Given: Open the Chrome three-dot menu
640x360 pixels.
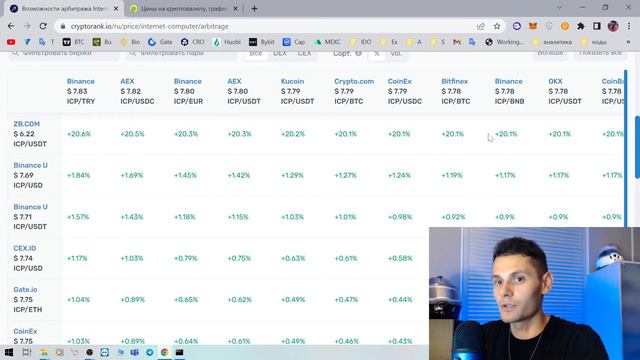Looking at the screenshot, I should point(629,26).
